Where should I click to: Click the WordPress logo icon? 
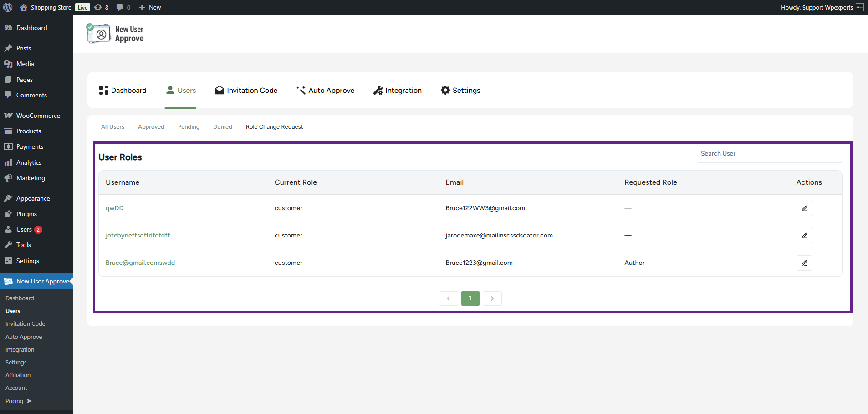(8, 7)
